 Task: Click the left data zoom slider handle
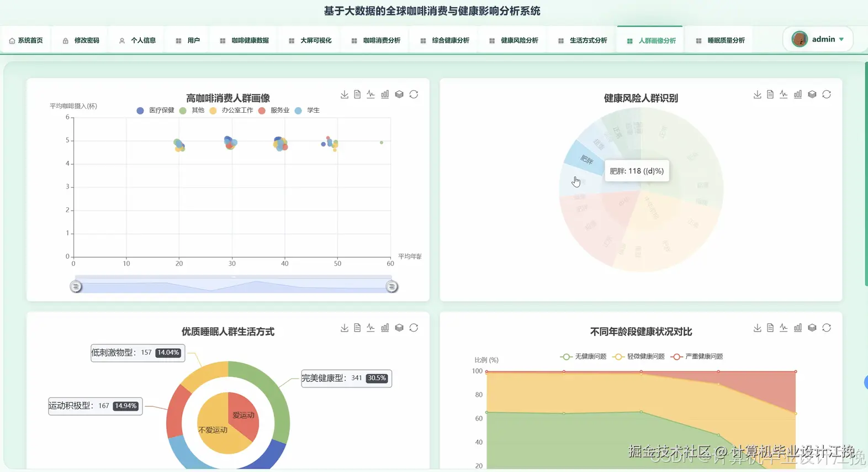(76, 286)
